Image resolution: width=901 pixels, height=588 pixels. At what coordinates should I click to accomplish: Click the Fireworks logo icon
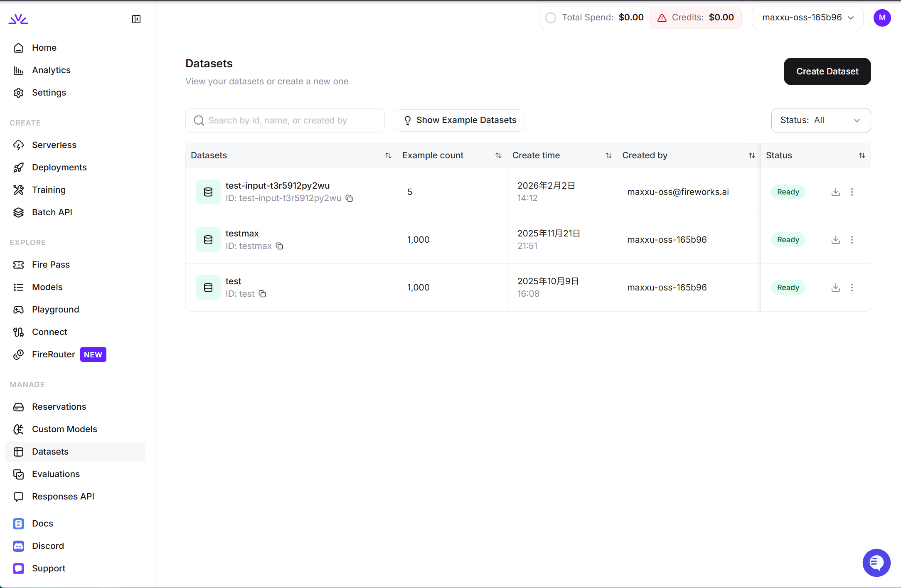(18, 19)
